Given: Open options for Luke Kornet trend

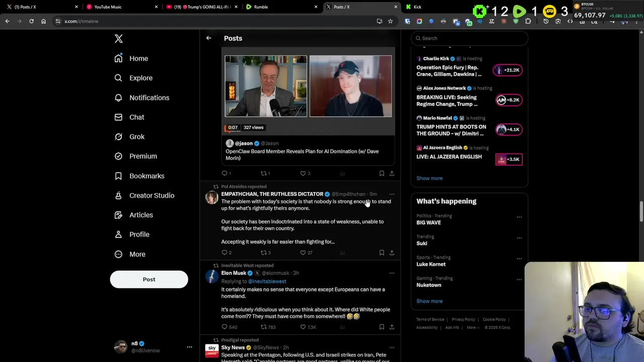Looking at the screenshot, I should (x=519, y=259).
